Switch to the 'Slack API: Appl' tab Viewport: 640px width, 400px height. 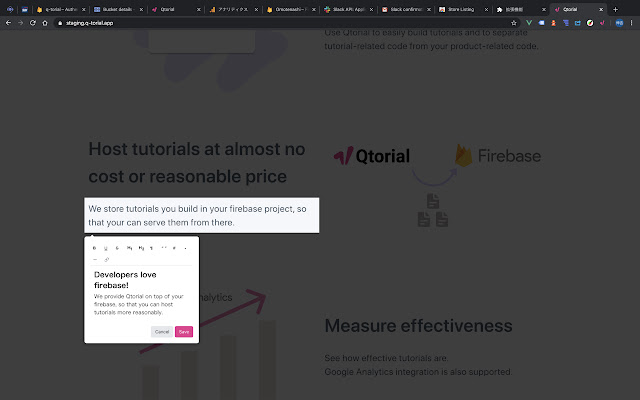348,9
